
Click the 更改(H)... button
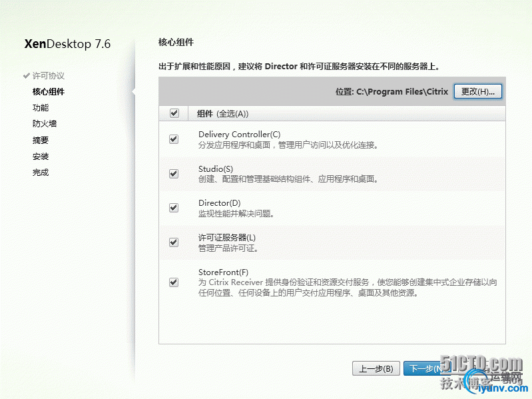pos(477,92)
